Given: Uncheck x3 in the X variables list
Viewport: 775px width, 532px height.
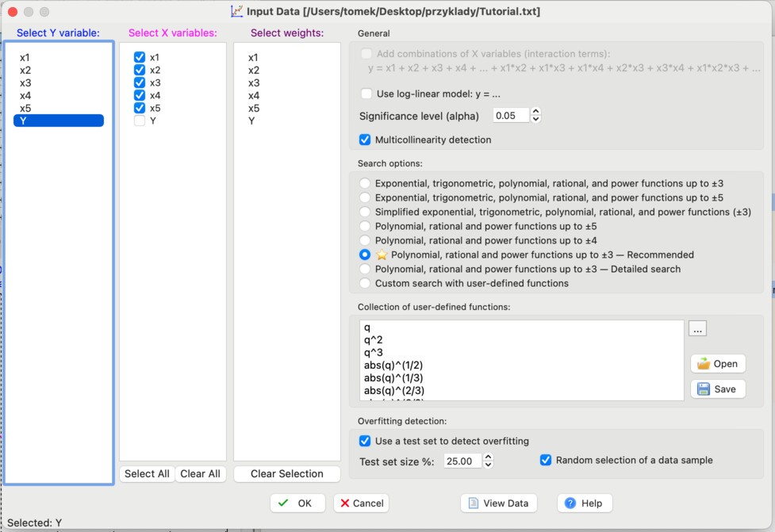Looking at the screenshot, I should (139, 82).
